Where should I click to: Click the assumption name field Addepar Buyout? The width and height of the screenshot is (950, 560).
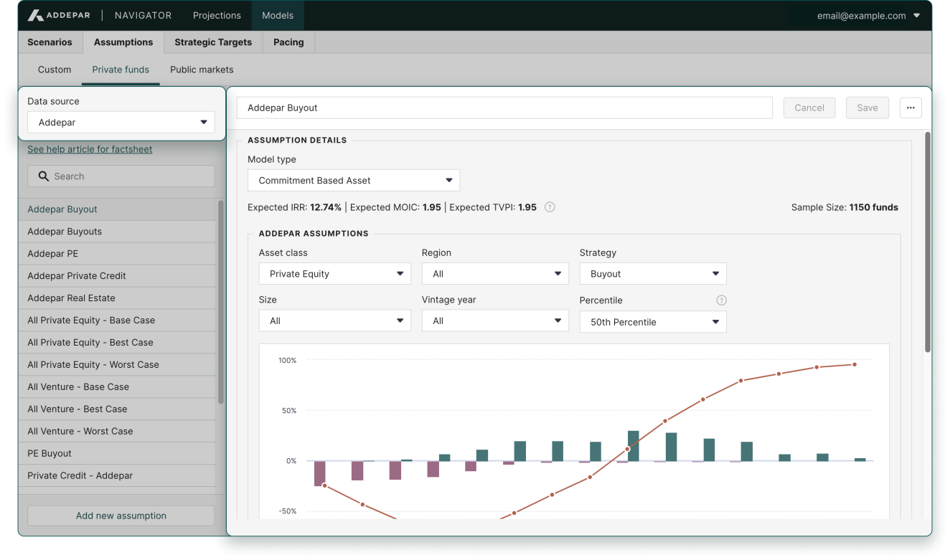pos(504,108)
